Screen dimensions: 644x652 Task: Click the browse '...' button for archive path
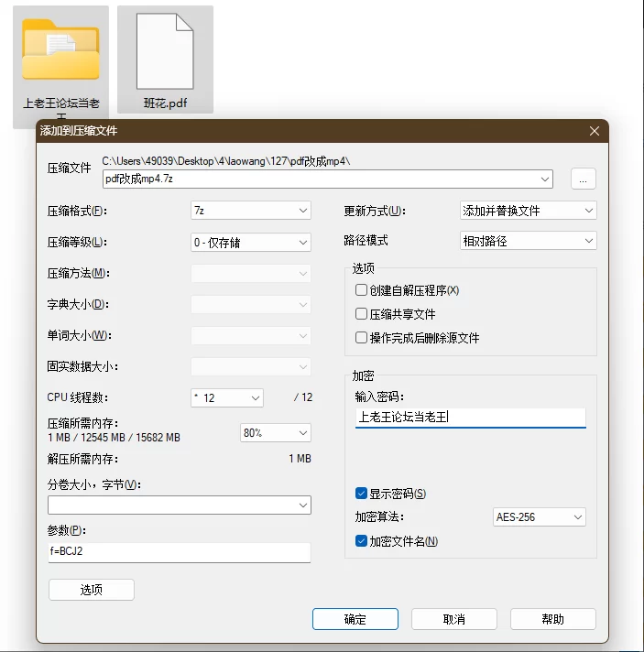tap(583, 179)
